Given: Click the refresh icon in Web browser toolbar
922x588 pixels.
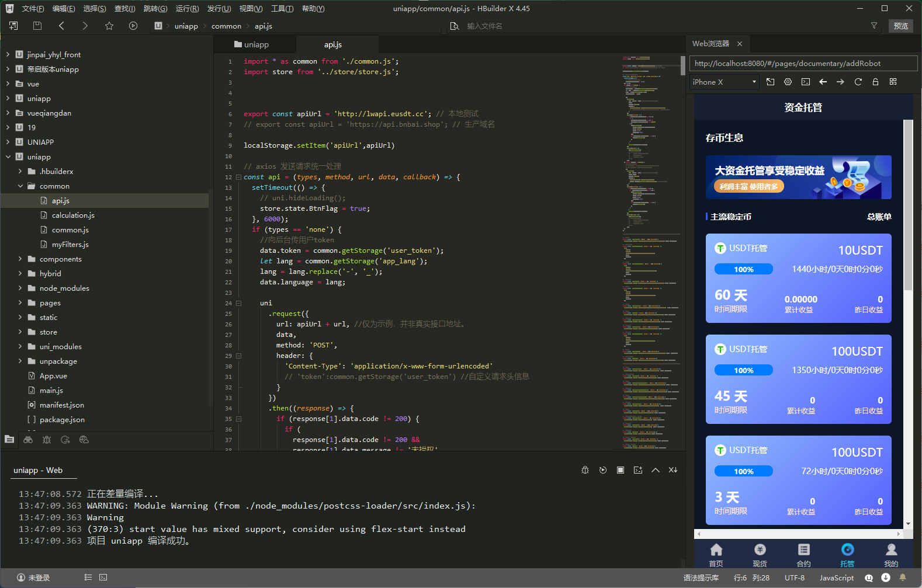Looking at the screenshot, I should [x=858, y=82].
